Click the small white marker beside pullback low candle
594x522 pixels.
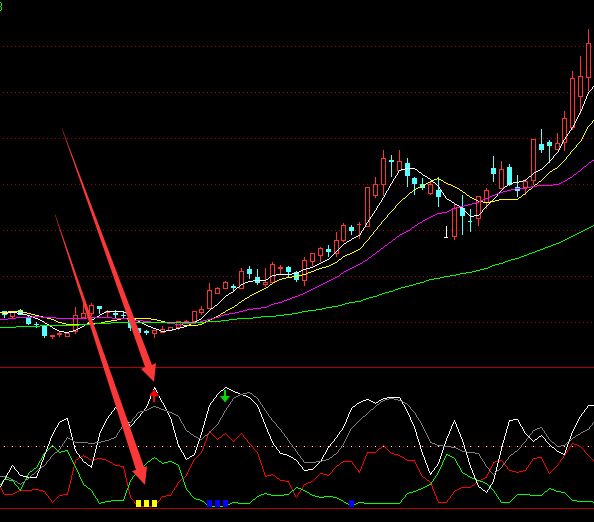point(446,232)
